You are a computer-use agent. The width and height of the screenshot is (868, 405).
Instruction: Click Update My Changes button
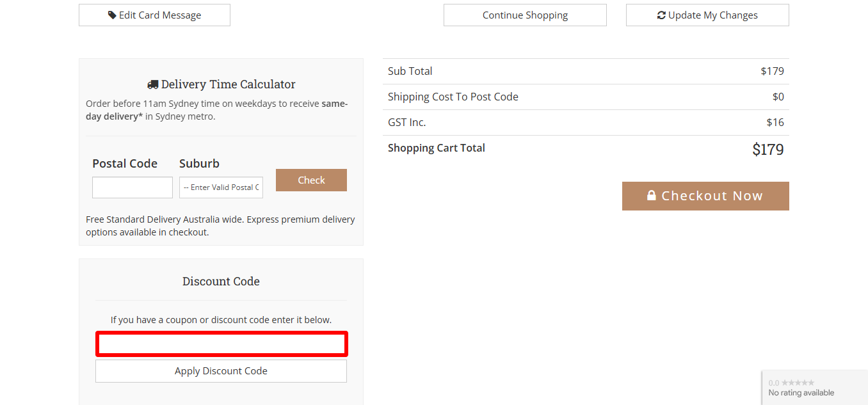pyautogui.click(x=707, y=15)
